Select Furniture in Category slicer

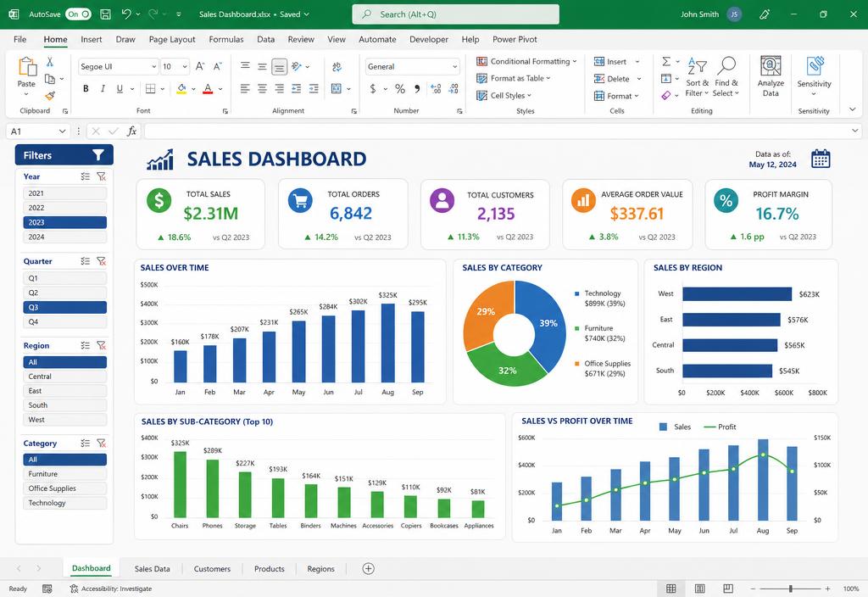64,474
